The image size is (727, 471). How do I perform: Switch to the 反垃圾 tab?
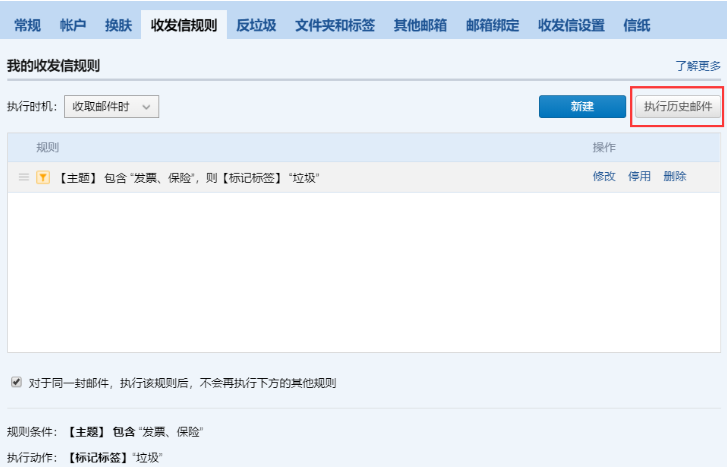[255, 25]
